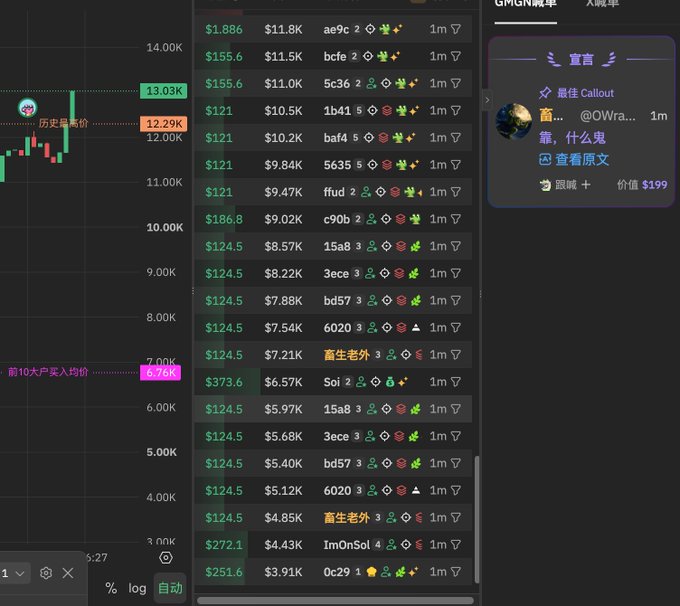Toggle percent scale on the chart
Viewport: 680px width, 606px height.
tap(111, 588)
